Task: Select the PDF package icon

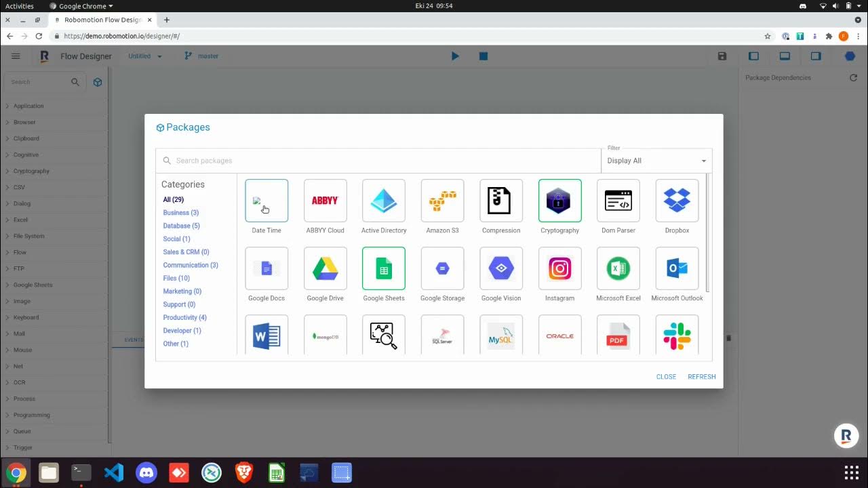Action: pos(618,335)
